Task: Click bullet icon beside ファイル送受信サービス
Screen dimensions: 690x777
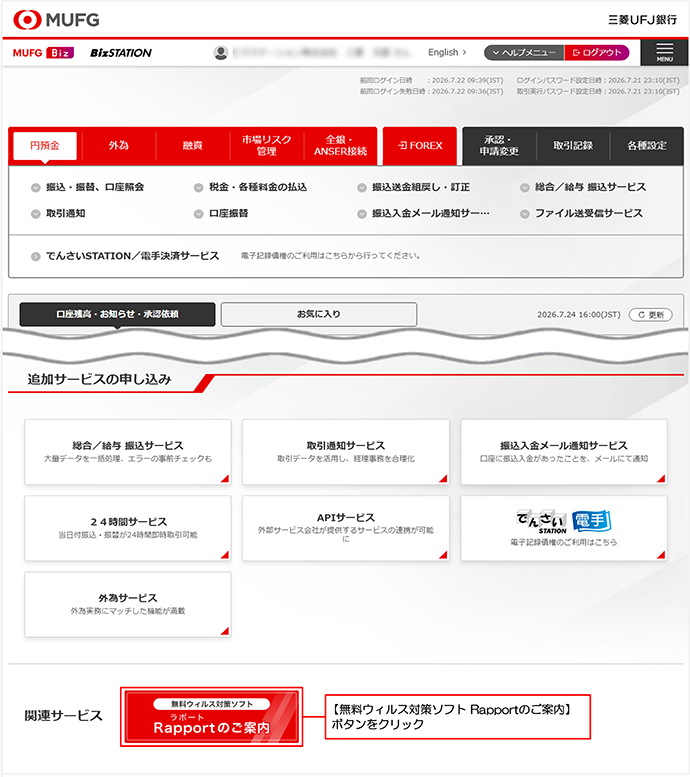Action: (524, 214)
